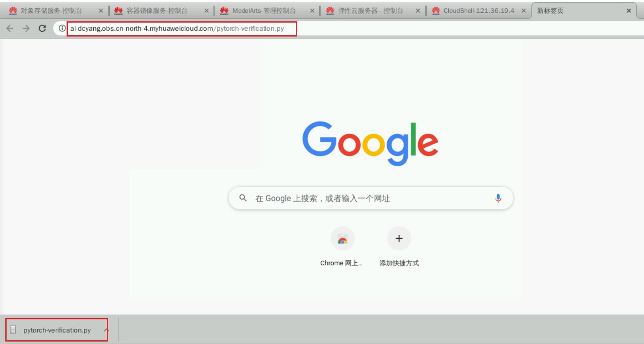Viewport: 644px width, 344px height.
Task: Click the magnifier icon in Google search box
Action: pyautogui.click(x=243, y=198)
